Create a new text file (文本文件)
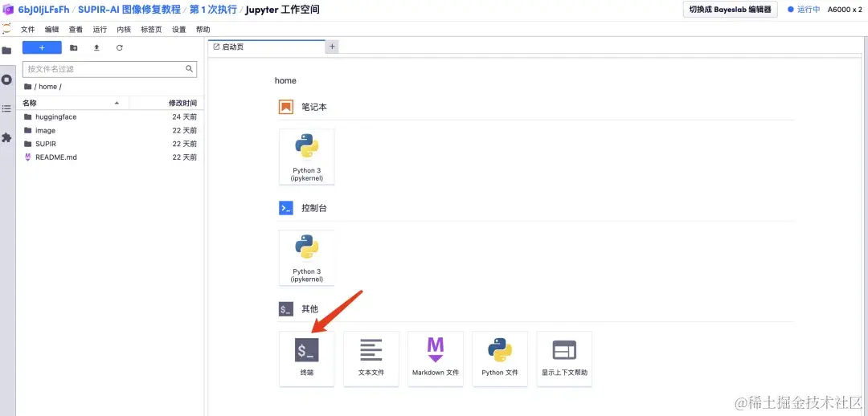The width and height of the screenshot is (868, 416). 371,358
